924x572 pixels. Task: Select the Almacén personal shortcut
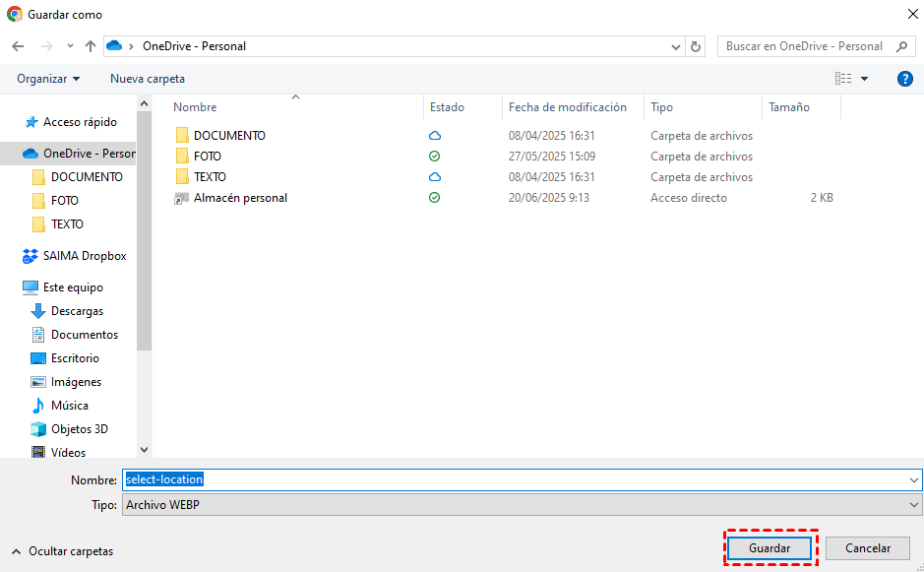240,198
